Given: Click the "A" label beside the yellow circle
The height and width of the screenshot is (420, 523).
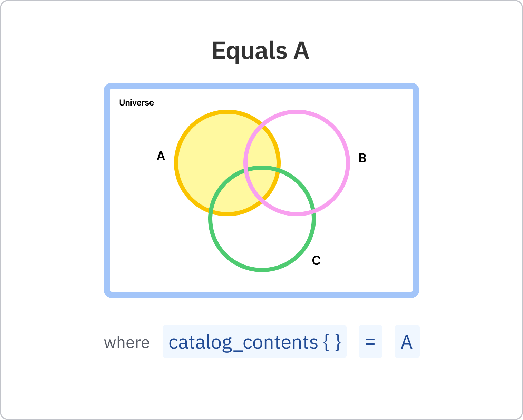Looking at the screenshot, I should pyautogui.click(x=161, y=157).
